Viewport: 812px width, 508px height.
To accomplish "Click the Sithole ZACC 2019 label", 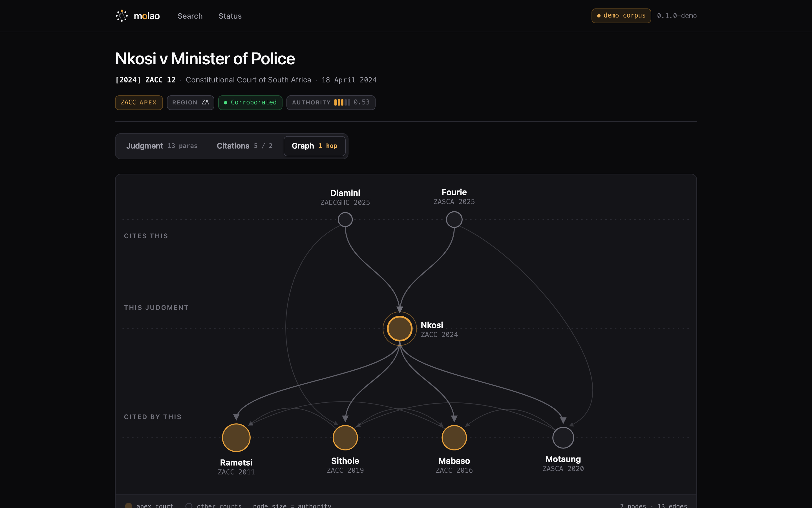I will coord(345,465).
